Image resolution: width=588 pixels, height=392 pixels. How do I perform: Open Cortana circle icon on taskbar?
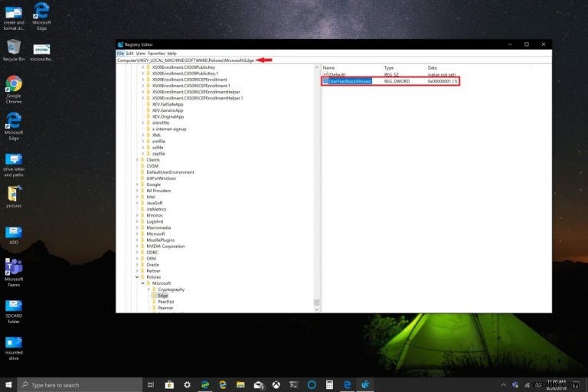(312, 384)
